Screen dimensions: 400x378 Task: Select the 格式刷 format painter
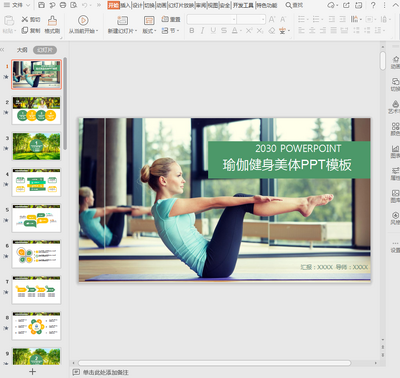click(x=52, y=25)
